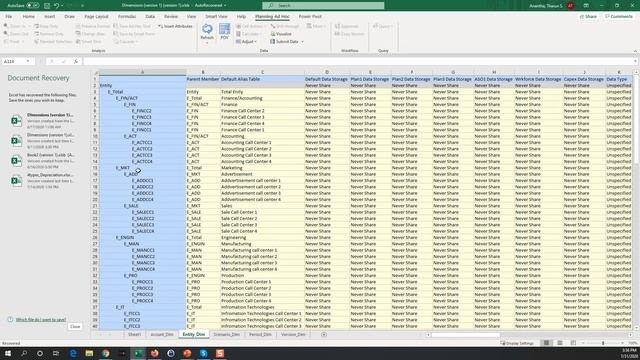Open the Formulas ribbon tab

pyautogui.click(x=127, y=17)
